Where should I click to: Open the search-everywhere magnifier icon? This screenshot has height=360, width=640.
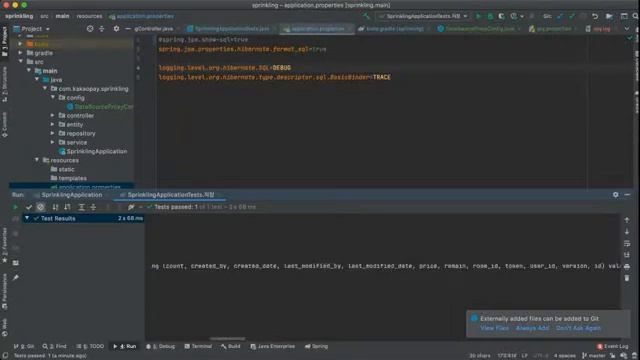point(636,16)
